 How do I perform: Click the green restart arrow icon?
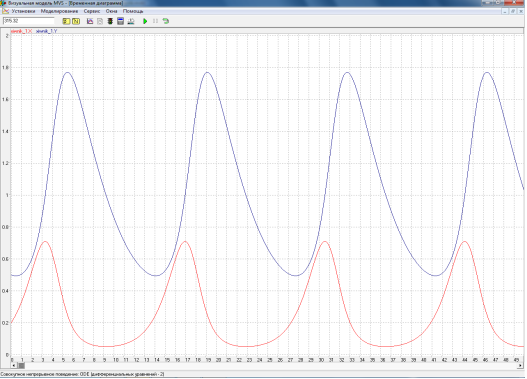click(x=166, y=21)
